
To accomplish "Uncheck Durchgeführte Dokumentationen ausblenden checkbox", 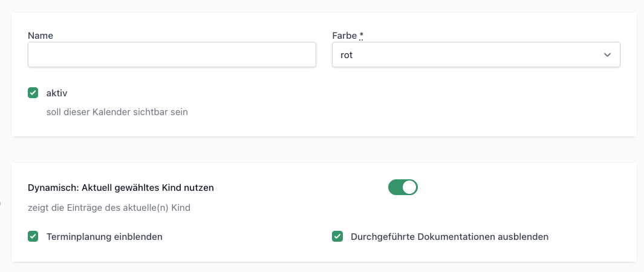I will 337,236.
